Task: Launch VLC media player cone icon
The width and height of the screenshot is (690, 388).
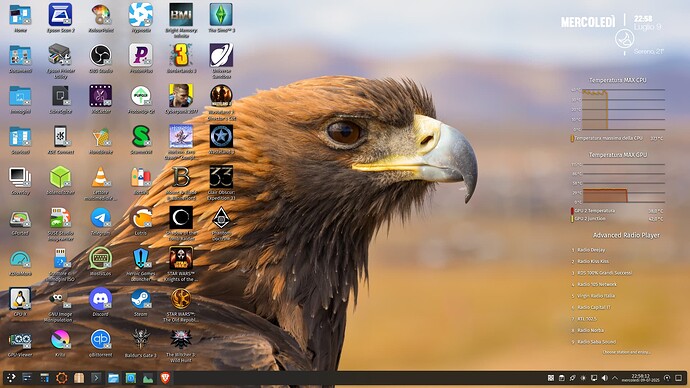Action: (100, 177)
